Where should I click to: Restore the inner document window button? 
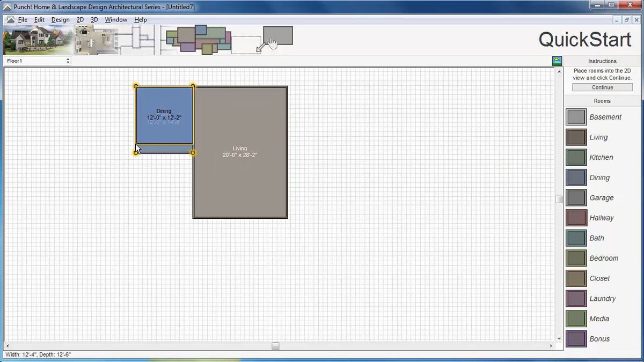(x=626, y=20)
